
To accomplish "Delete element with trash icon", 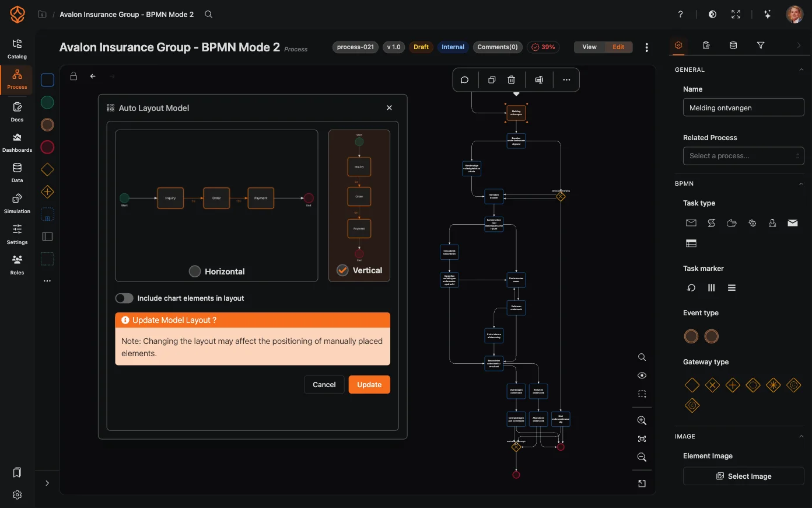I will pyautogui.click(x=511, y=80).
